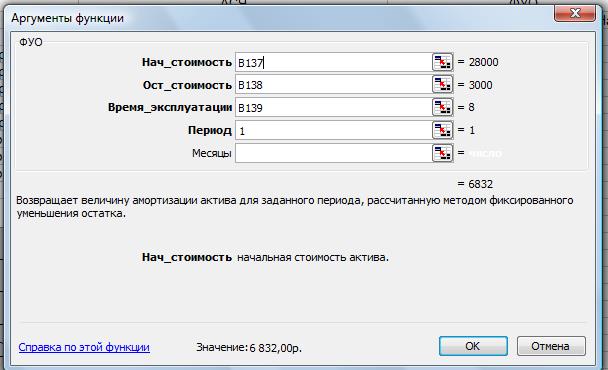This screenshot has width=608, height=370.
Task: Click the empty Месяцы input field
Action: pos(333,153)
